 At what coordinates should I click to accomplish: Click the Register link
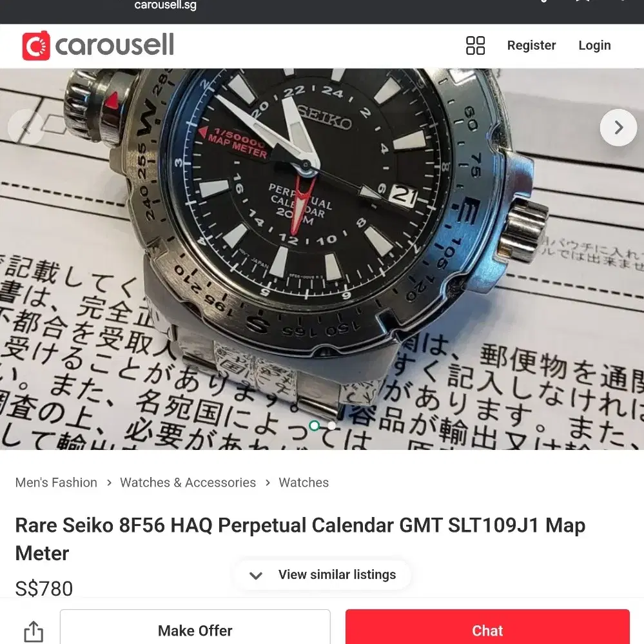coord(531,45)
